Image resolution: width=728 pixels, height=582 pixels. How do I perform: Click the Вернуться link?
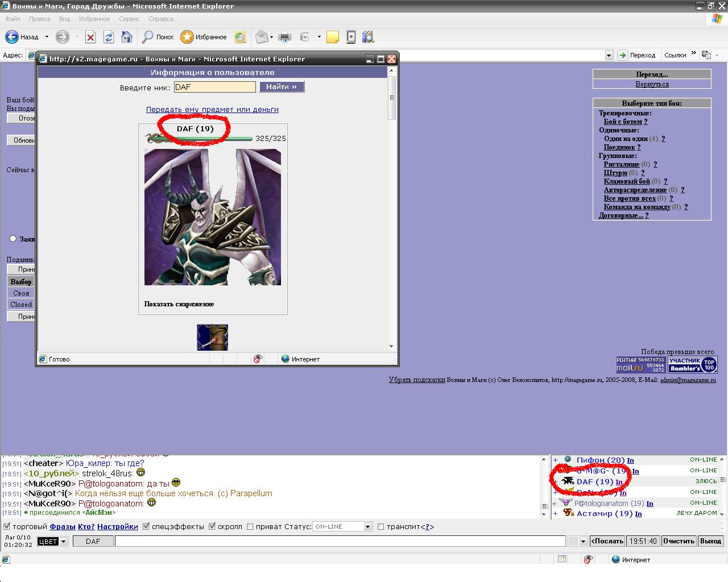click(x=652, y=84)
